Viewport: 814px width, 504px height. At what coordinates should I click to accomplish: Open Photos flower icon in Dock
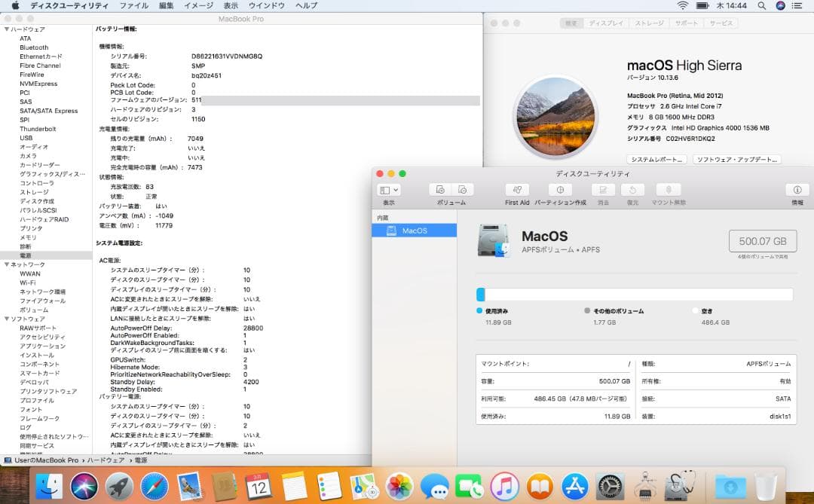point(399,487)
